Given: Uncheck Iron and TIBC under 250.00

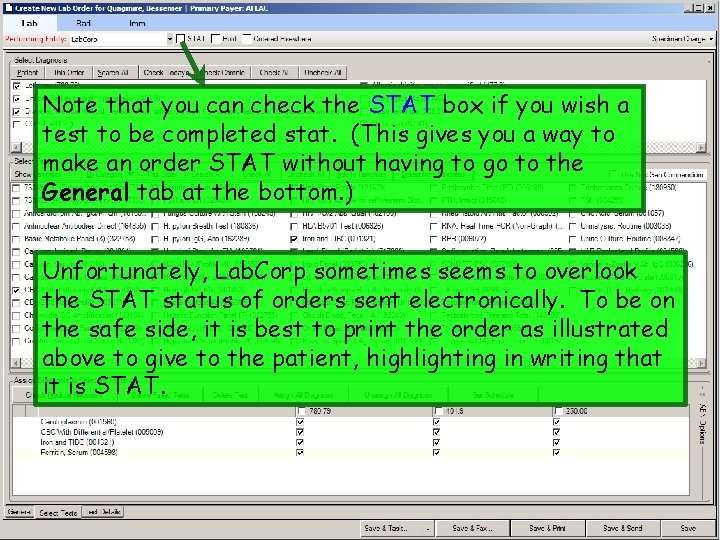Looking at the screenshot, I should tap(557, 443).
